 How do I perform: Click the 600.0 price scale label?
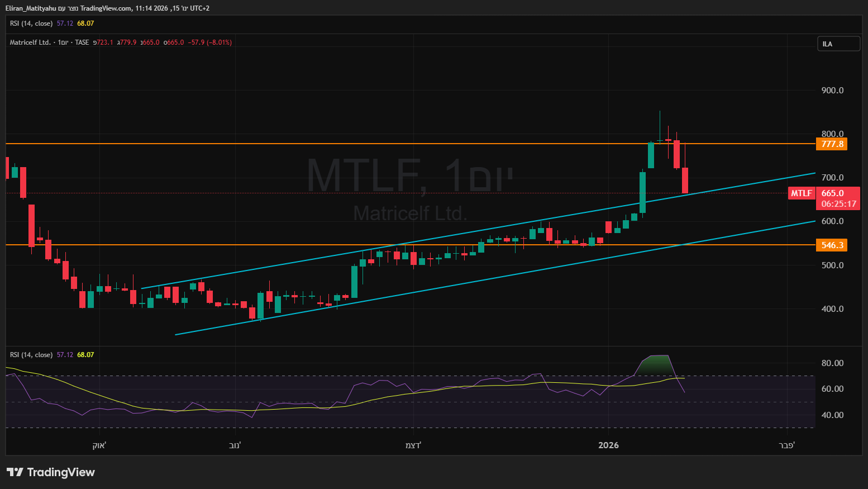coord(832,221)
